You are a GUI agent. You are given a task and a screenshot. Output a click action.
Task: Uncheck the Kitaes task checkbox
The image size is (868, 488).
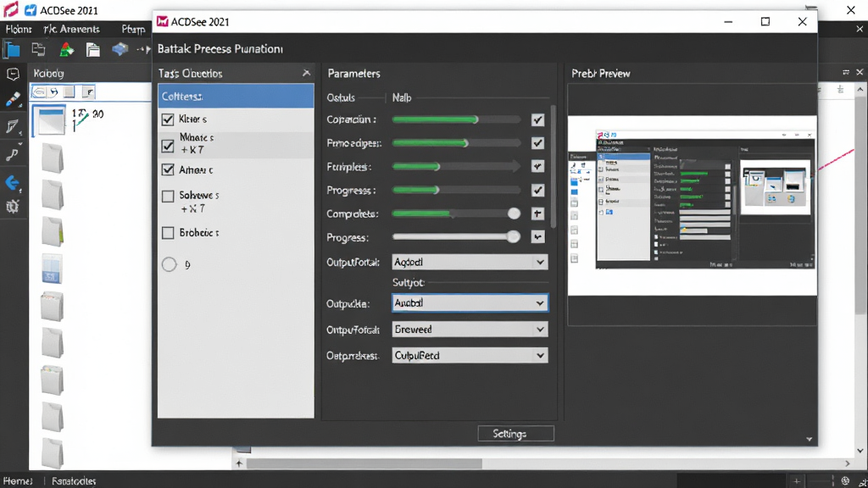[168, 119]
